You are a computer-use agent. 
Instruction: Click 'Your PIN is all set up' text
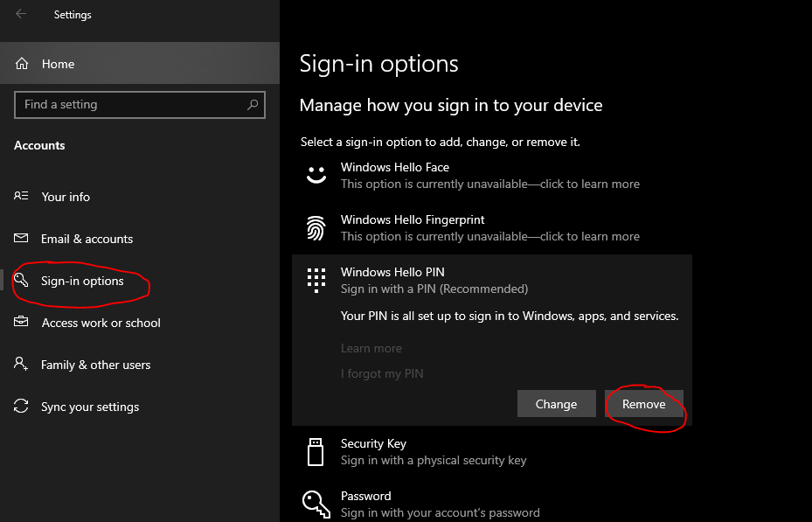tap(510, 316)
